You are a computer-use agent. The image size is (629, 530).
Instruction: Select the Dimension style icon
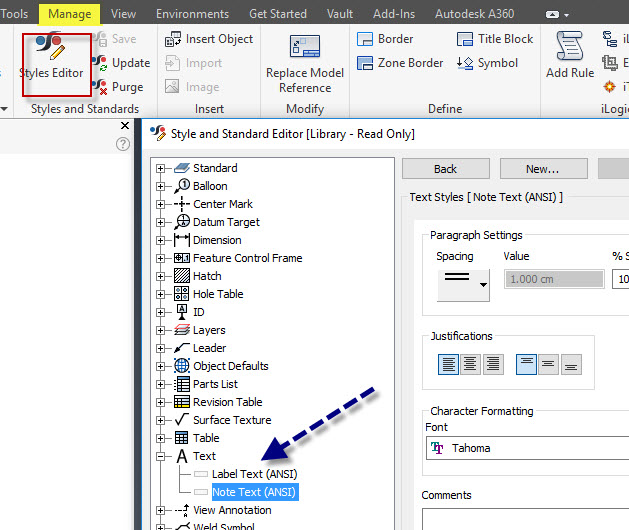(x=182, y=240)
